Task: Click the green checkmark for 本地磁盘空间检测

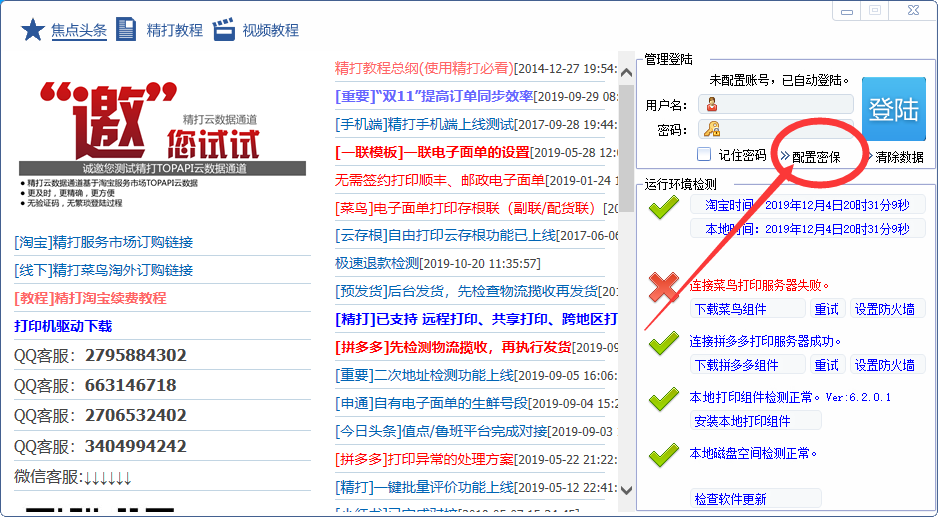Action: click(x=663, y=455)
